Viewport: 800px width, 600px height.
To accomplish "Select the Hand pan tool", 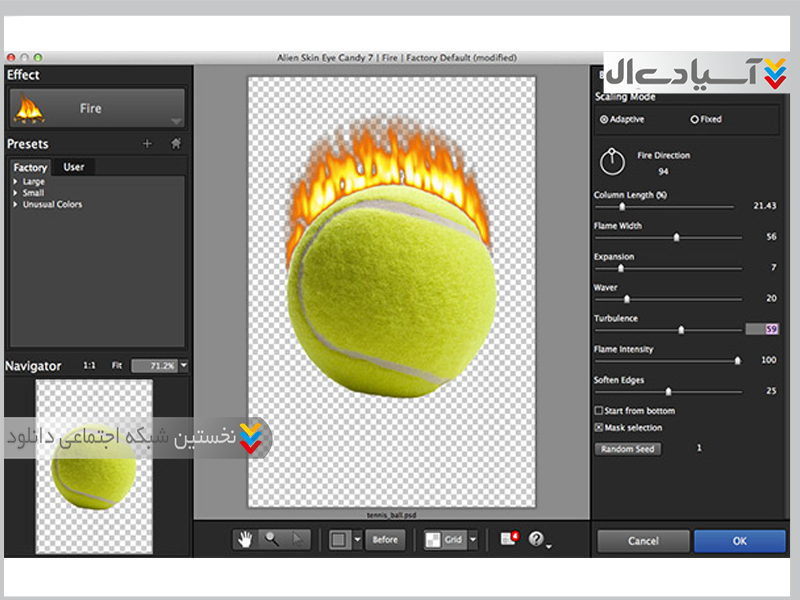I will pos(246,539).
